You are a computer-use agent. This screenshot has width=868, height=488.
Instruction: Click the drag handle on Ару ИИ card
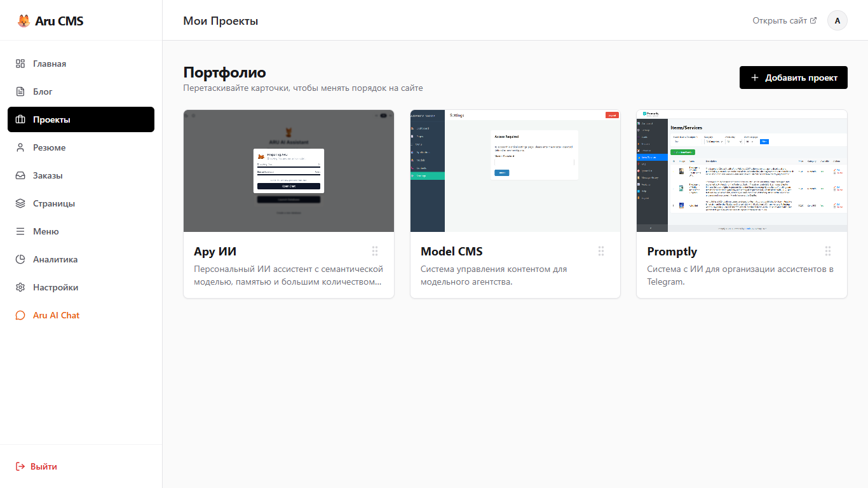click(375, 251)
